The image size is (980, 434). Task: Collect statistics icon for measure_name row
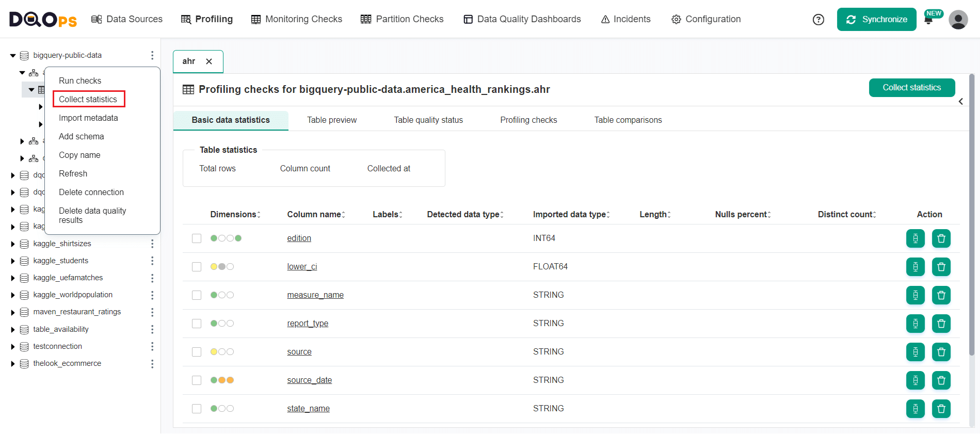[x=915, y=295]
